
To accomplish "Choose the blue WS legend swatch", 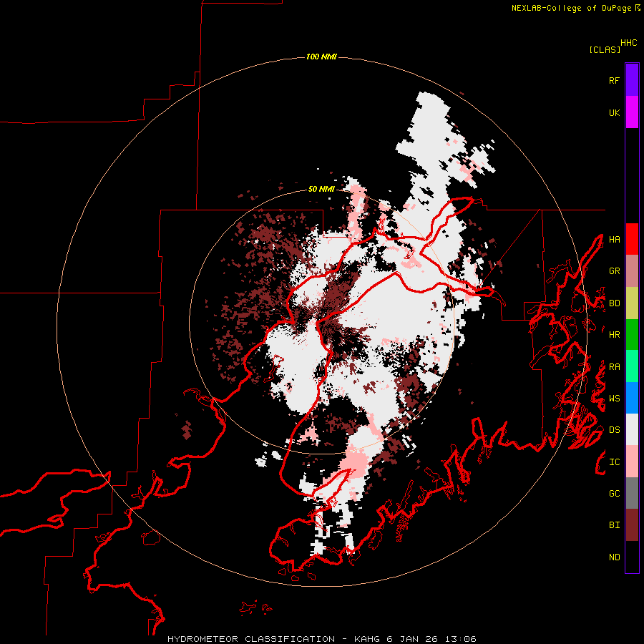I will (x=632, y=398).
